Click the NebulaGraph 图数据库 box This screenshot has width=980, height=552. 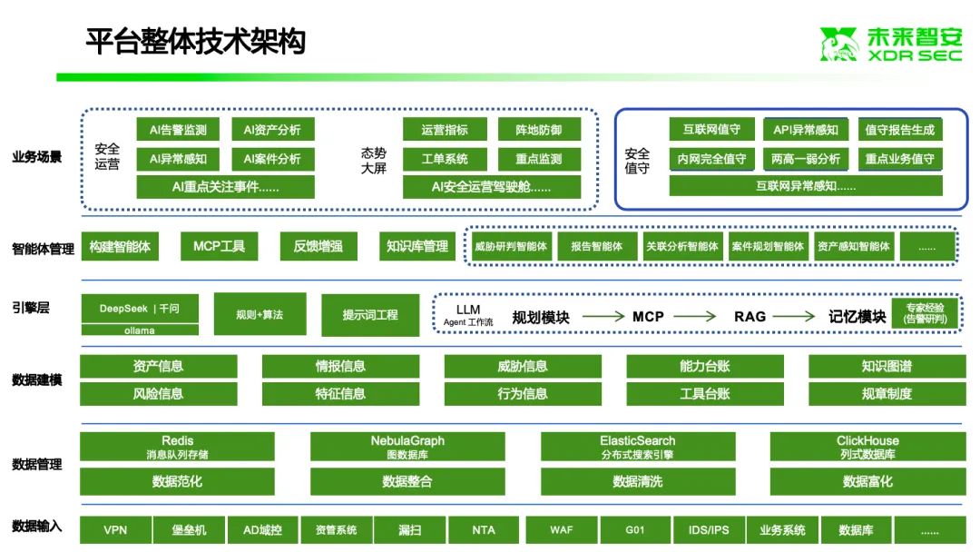tap(407, 447)
